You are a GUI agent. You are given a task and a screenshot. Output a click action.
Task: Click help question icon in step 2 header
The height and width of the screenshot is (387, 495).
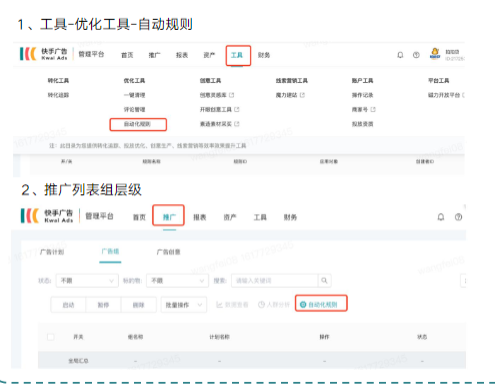tap(458, 217)
